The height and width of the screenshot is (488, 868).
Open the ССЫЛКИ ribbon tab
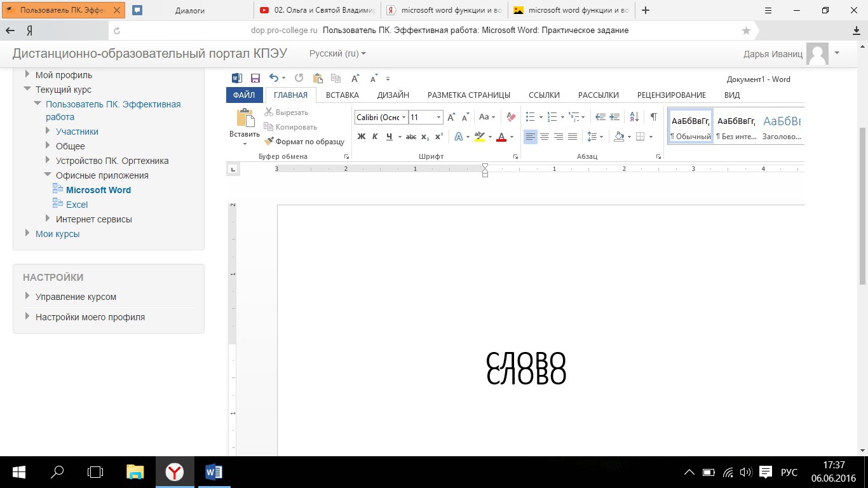[544, 95]
